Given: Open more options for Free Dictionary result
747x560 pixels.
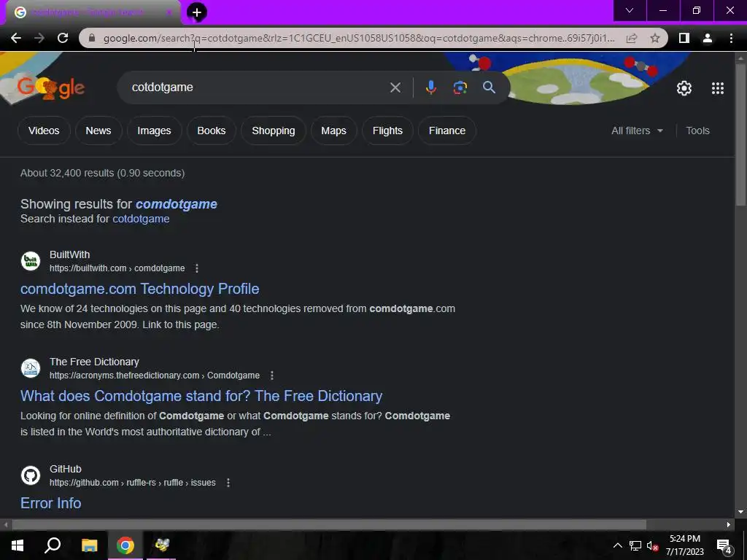Looking at the screenshot, I should point(272,376).
